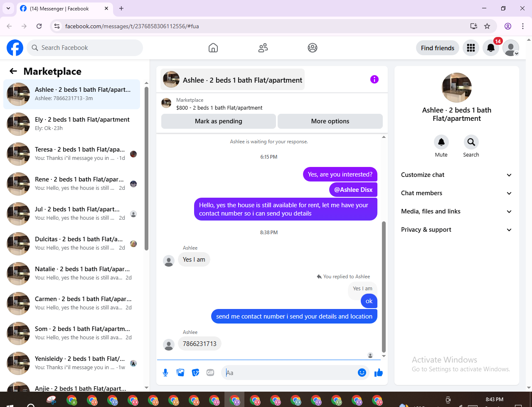Send a thumbs-up like

coord(378,373)
